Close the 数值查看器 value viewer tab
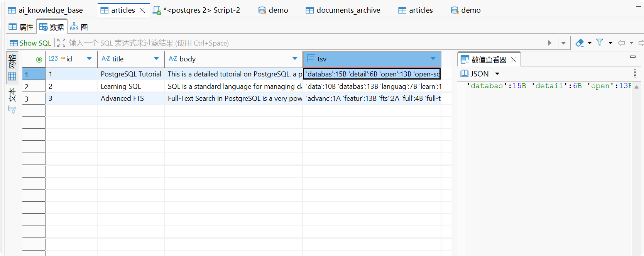This screenshot has width=644, height=256. pyautogui.click(x=514, y=59)
